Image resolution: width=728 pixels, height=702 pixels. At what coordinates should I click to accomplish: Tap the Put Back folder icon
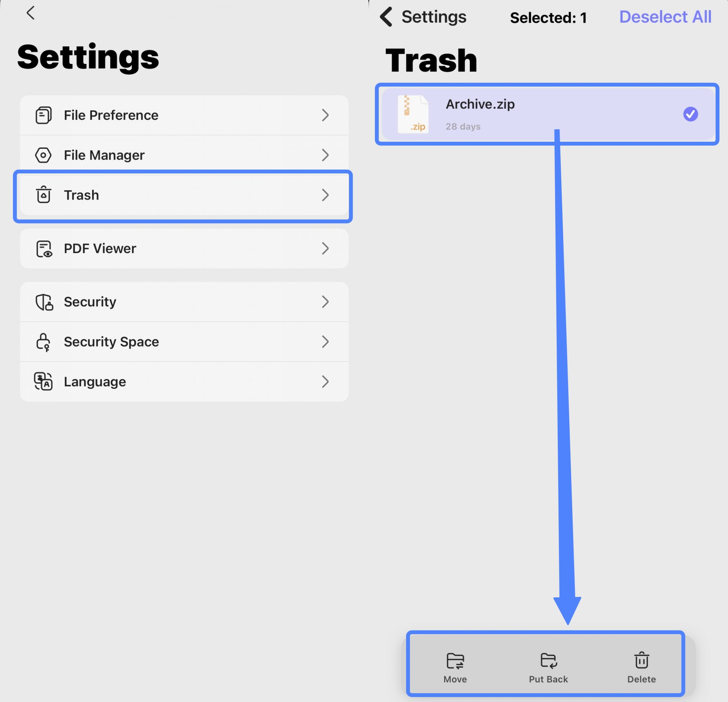point(549,661)
